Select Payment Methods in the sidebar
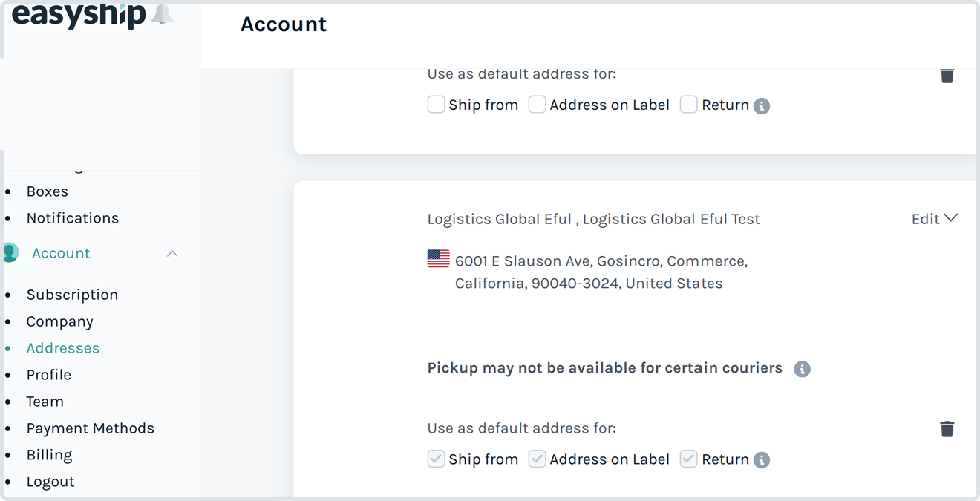 click(90, 428)
